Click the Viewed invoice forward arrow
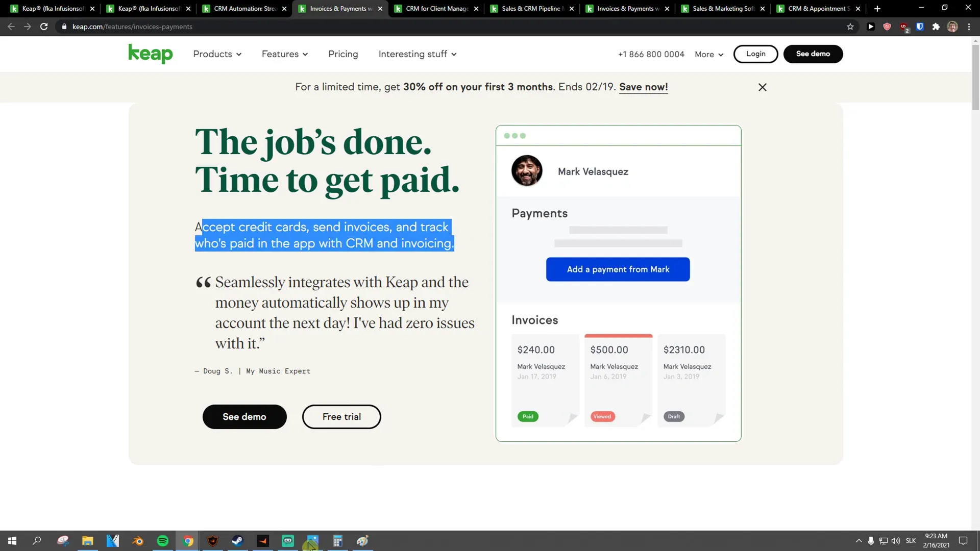 [645, 416]
